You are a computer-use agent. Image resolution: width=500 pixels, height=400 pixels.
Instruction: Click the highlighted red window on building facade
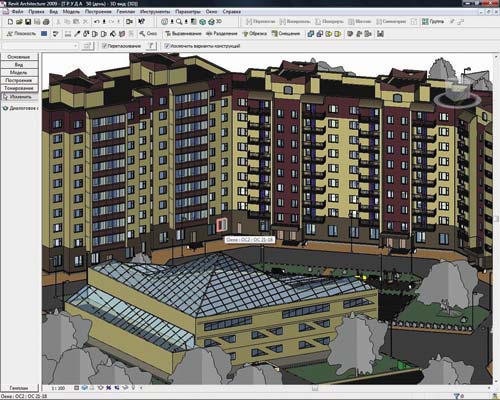222,225
